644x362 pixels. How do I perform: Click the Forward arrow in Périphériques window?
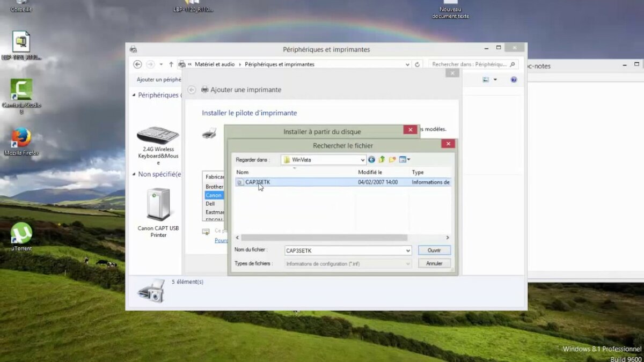pos(150,64)
